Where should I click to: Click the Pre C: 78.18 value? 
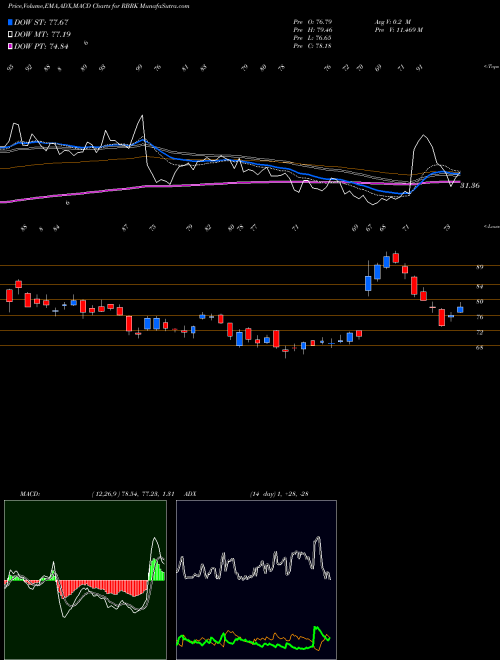312,46
